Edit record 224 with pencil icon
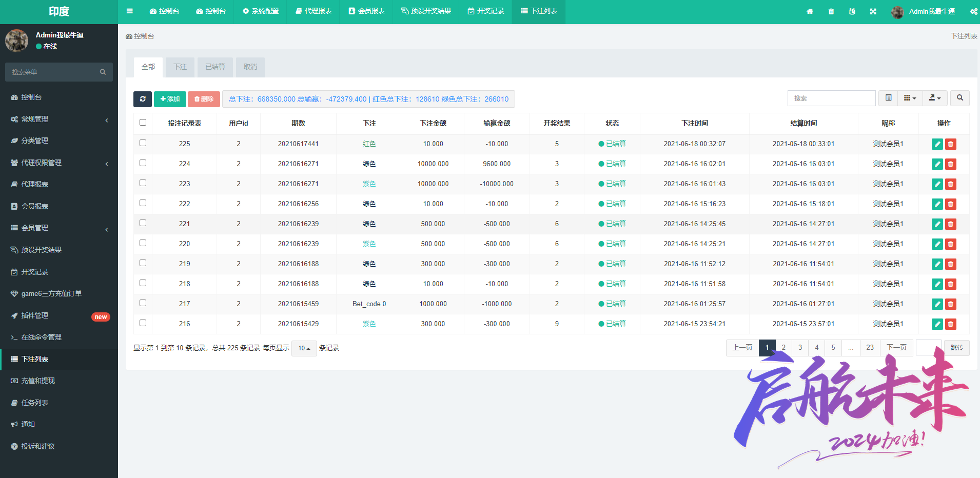This screenshot has width=980, height=478. pyautogui.click(x=937, y=164)
